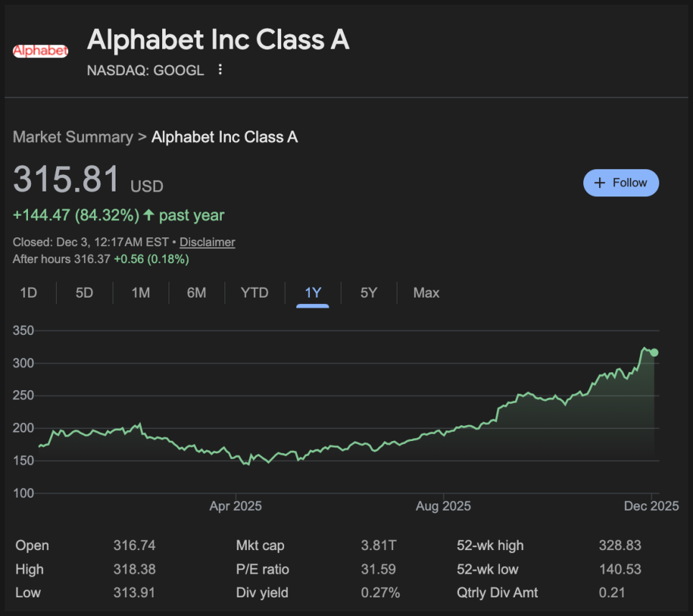This screenshot has width=693, height=616.
Task: Click the Alphabet Inc Class A title
Action: pyautogui.click(x=218, y=40)
